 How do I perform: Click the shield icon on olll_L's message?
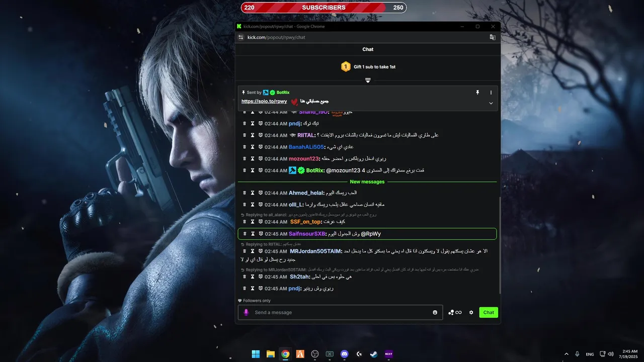pyautogui.click(x=261, y=205)
